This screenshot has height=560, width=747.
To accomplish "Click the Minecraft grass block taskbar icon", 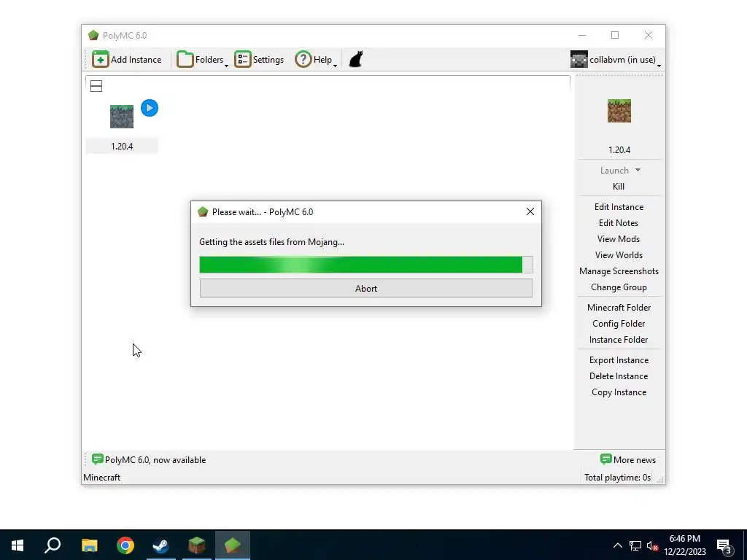I will coord(197,545).
